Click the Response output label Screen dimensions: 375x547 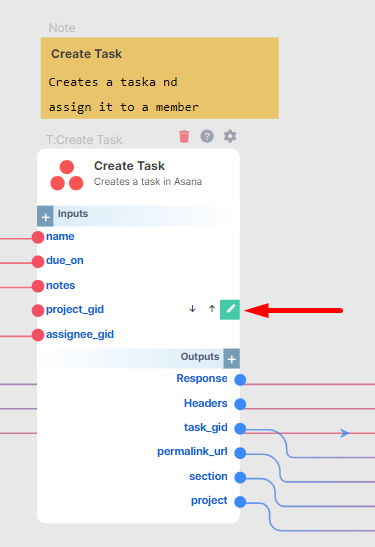click(x=202, y=379)
